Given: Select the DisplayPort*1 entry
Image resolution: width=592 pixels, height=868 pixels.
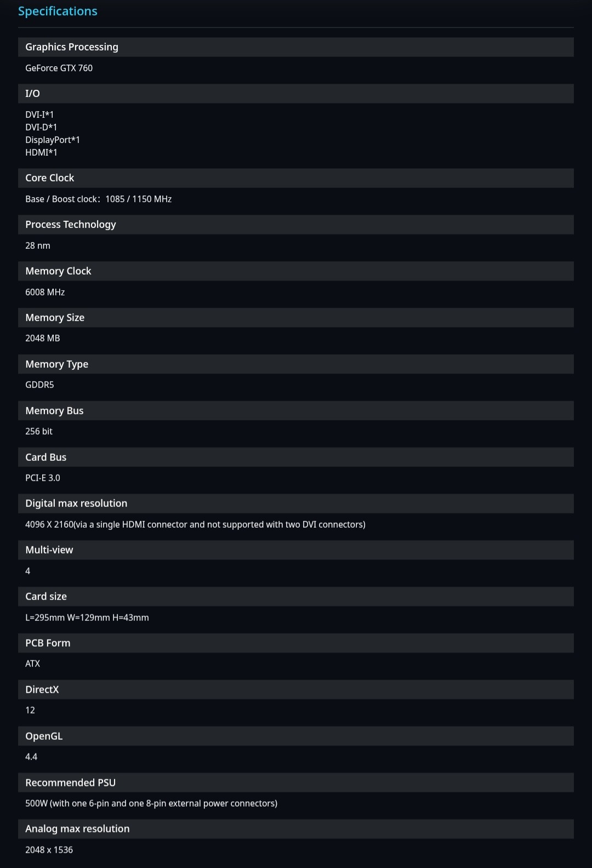Looking at the screenshot, I should coord(53,140).
